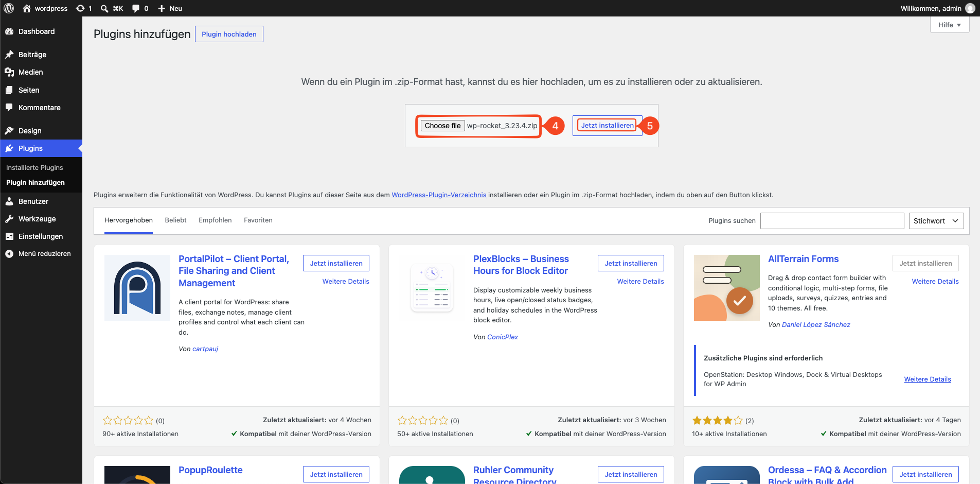Screen dimensions: 980x484
Task: Click the updates icon showing 1
Action: [80, 8]
